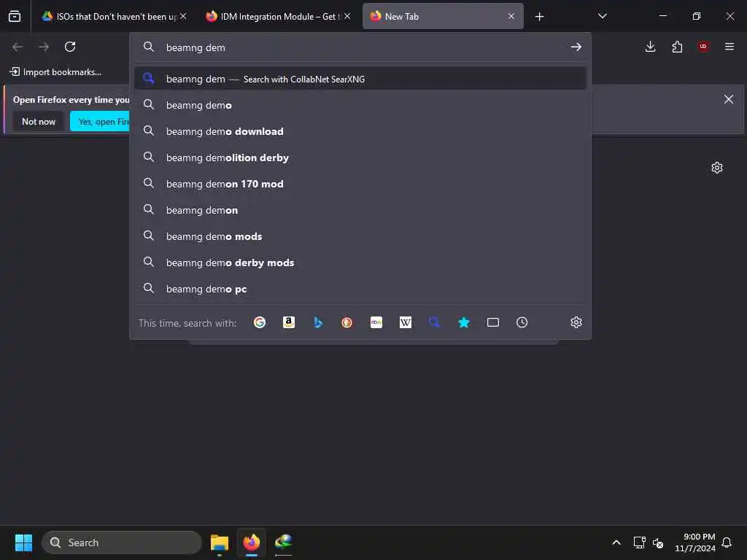
Task: Search this time with Wikipedia
Action: point(406,322)
